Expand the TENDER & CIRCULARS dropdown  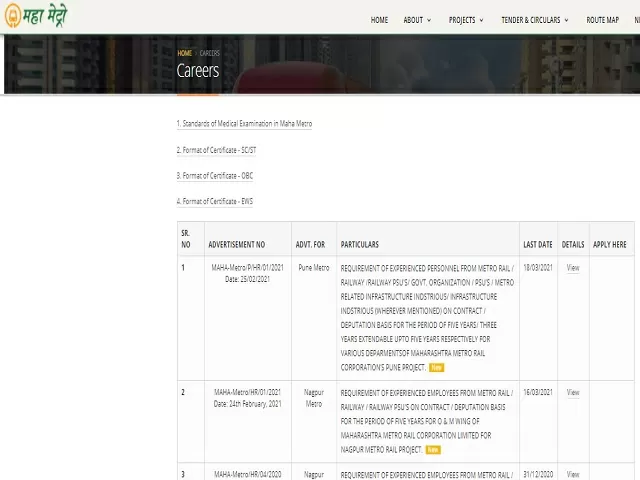[535, 20]
